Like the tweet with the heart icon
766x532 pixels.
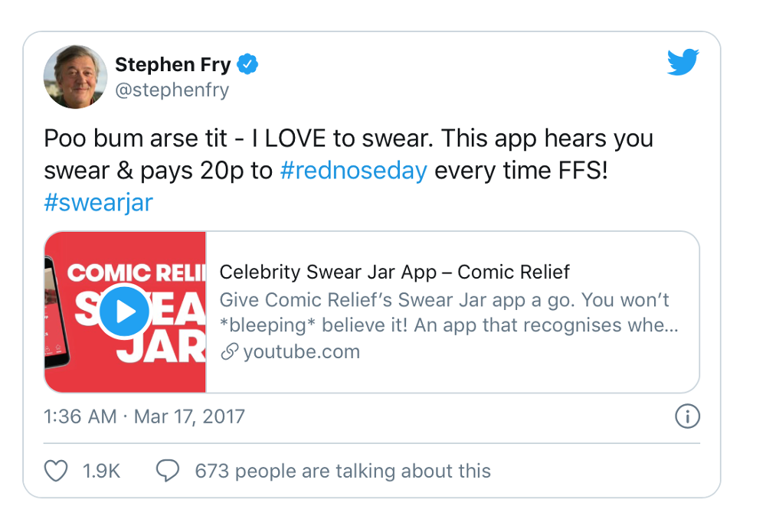pyautogui.click(x=56, y=470)
